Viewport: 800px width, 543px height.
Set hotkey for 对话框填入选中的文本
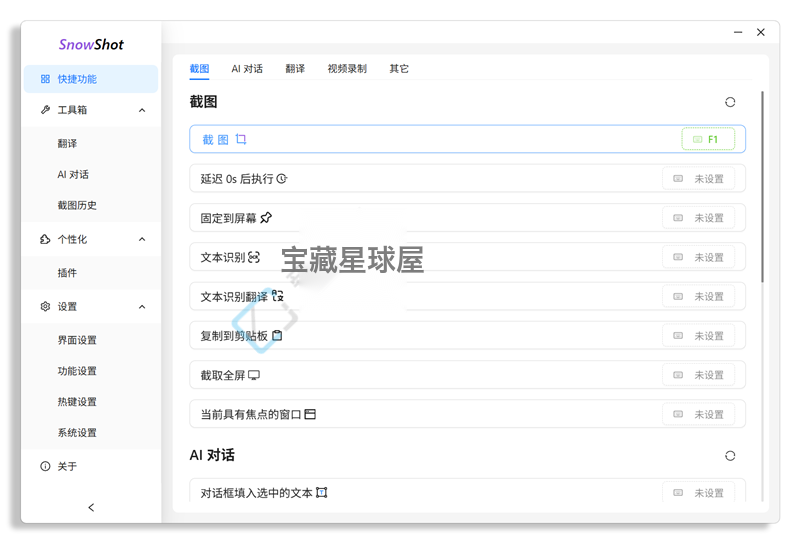click(x=698, y=492)
